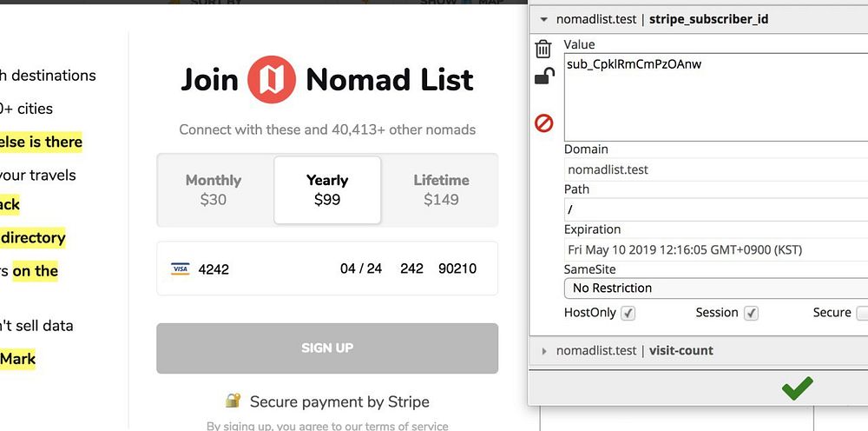Enable the Secure checkbox
868x431 pixels.
(x=862, y=313)
